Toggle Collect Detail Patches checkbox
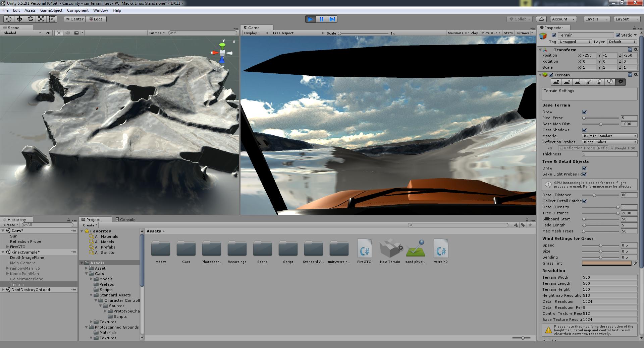Image resolution: width=644 pixels, height=348 pixels. click(584, 201)
